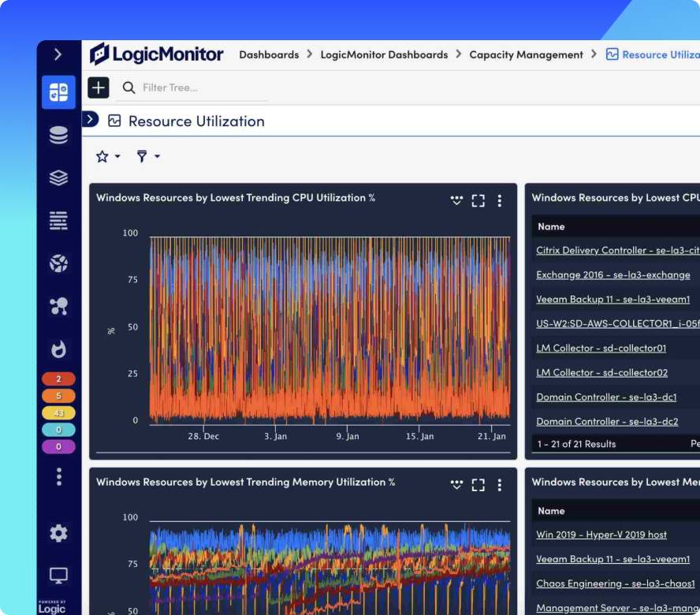This screenshot has height=615, width=700.
Task: Open the favorites star dropdown arrow
Action: 117,156
